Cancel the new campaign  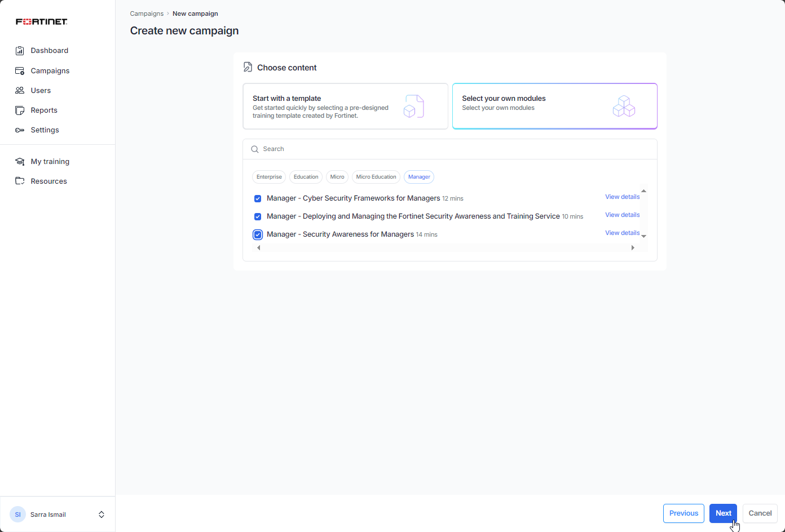coord(760,513)
